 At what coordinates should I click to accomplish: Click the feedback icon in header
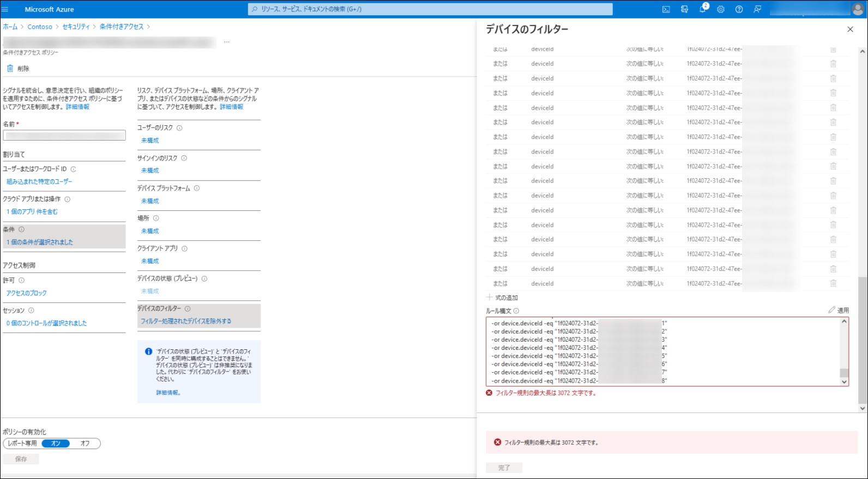[x=757, y=9]
